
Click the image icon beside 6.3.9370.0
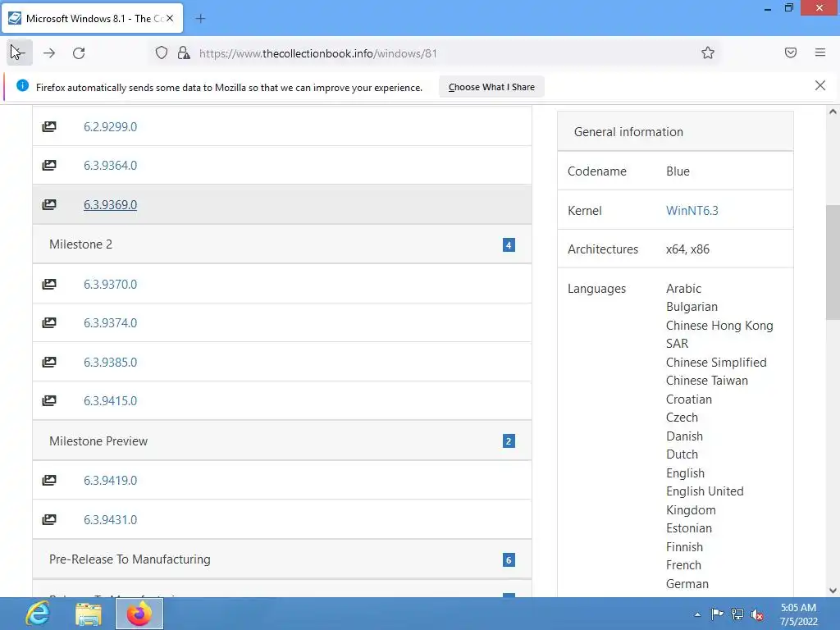49,284
